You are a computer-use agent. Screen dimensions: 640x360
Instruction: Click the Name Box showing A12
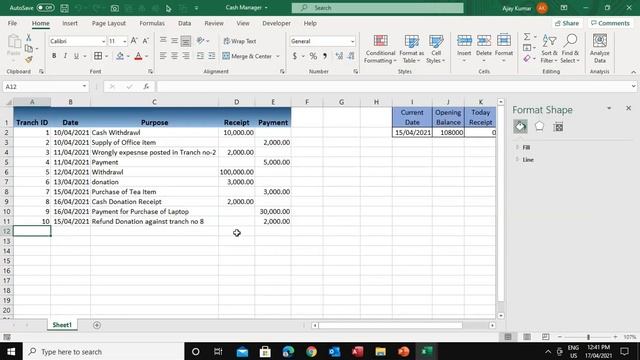click(x=41, y=87)
